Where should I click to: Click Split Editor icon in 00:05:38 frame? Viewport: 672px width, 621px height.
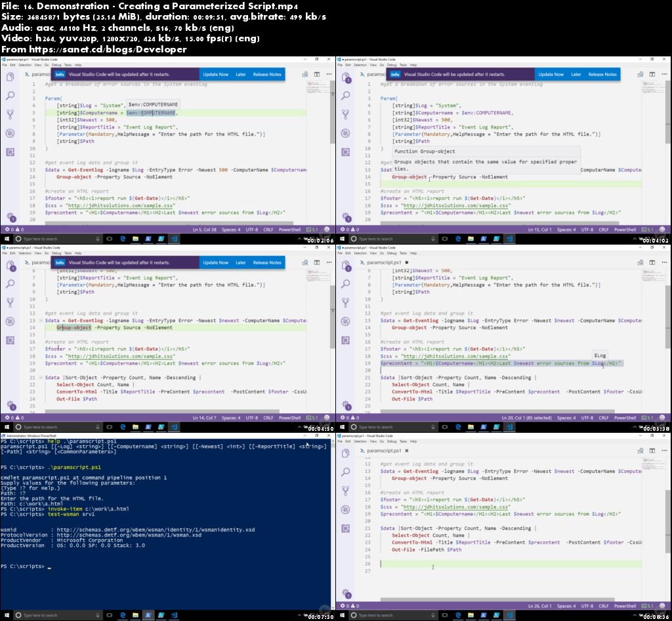click(652, 262)
